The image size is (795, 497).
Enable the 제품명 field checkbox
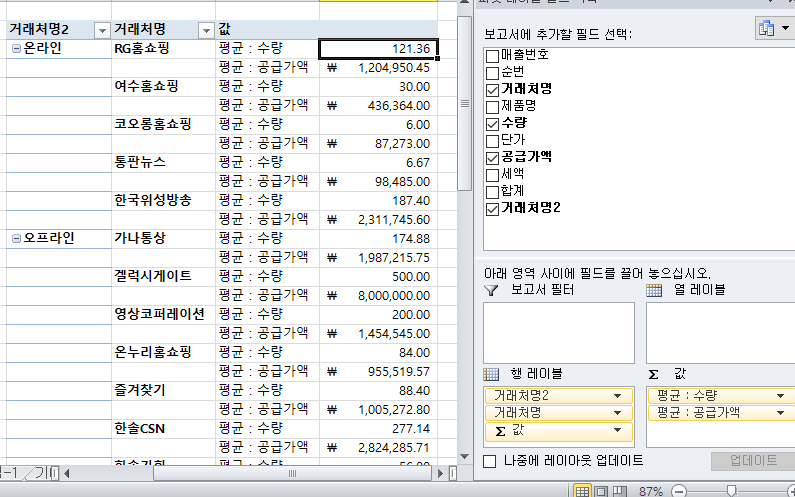491,106
